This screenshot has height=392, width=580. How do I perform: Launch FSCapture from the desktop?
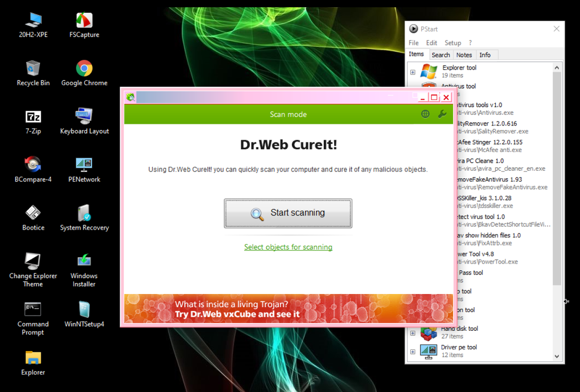click(x=84, y=25)
